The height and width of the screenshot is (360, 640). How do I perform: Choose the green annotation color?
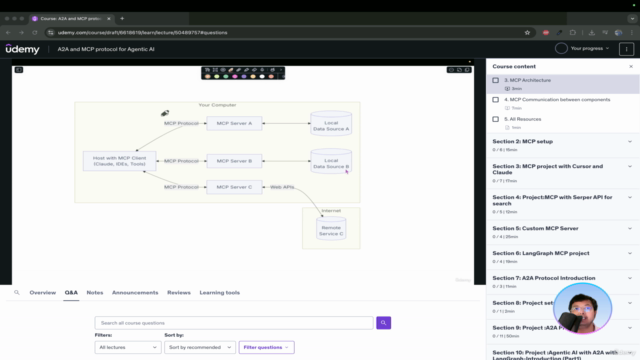pyautogui.click(x=226, y=76)
